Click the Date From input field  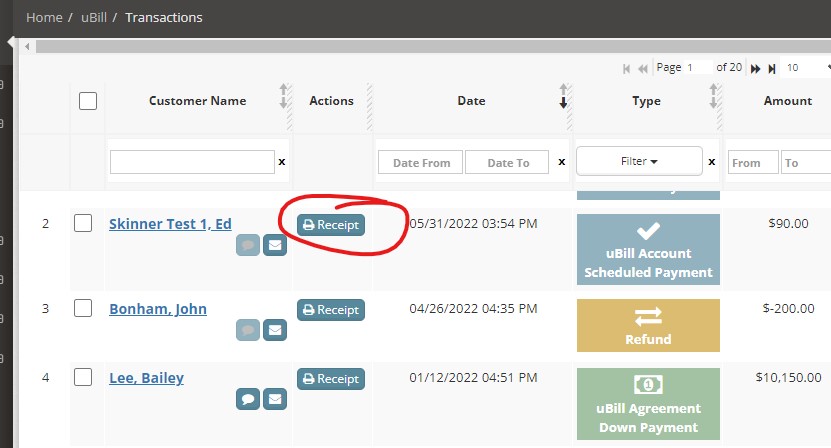tap(420, 162)
